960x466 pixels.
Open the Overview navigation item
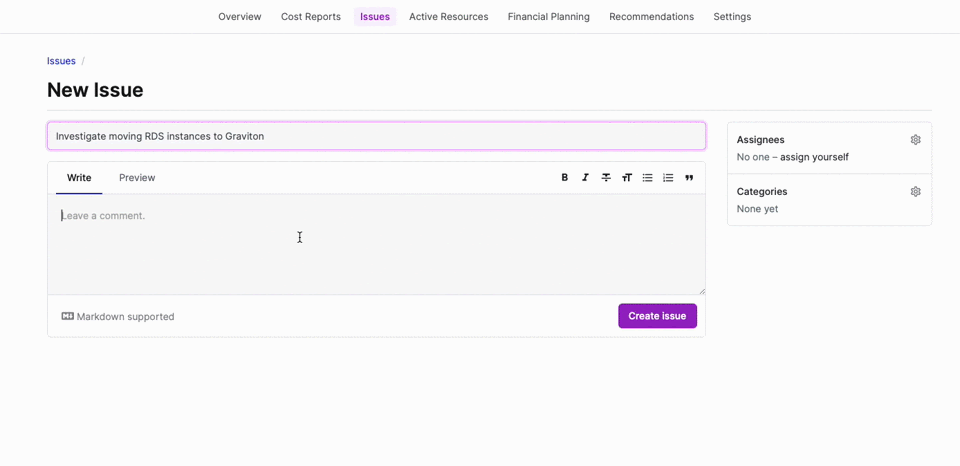tap(240, 17)
